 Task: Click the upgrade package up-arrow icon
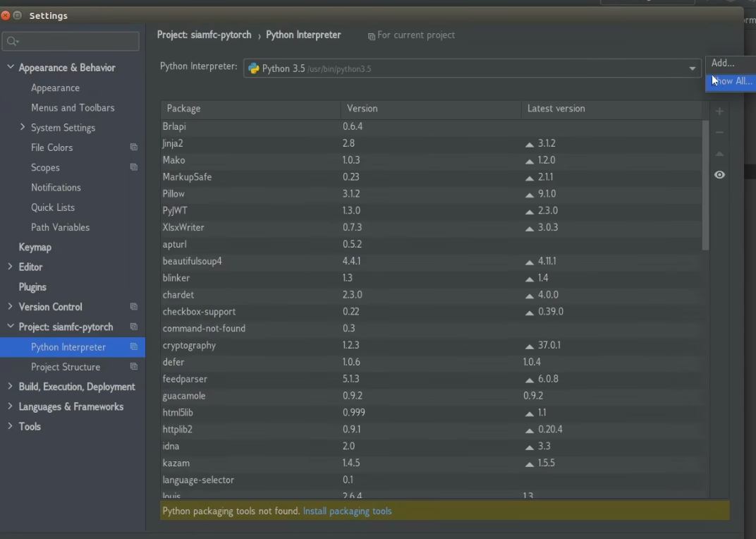point(719,154)
